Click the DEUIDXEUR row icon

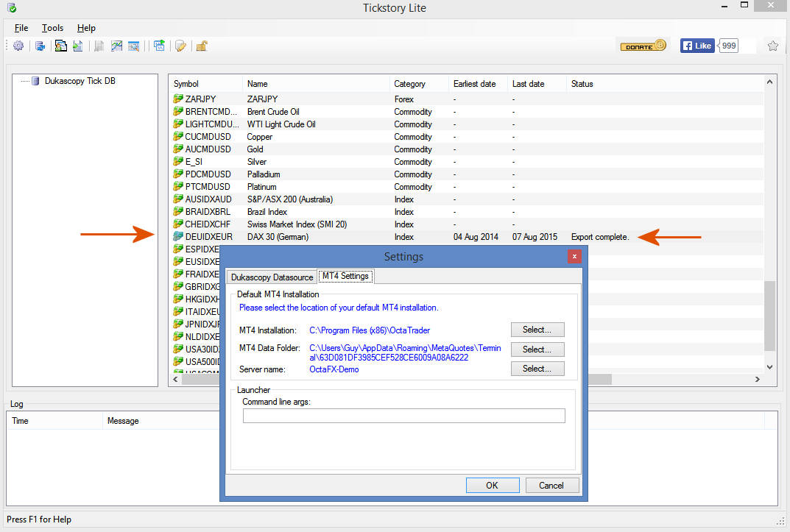pyautogui.click(x=178, y=236)
